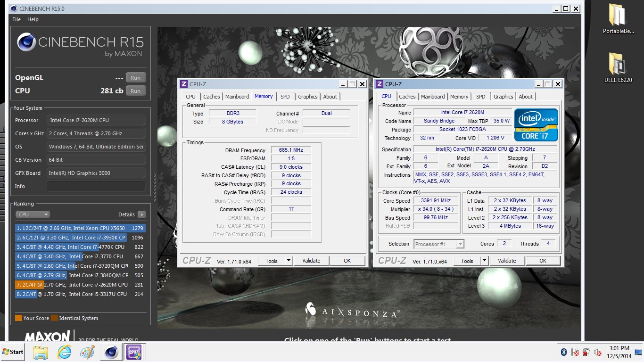Switch to CPU-Z via taskbar icon
644x362 pixels.
pyautogui.click(x=133, y=352)
